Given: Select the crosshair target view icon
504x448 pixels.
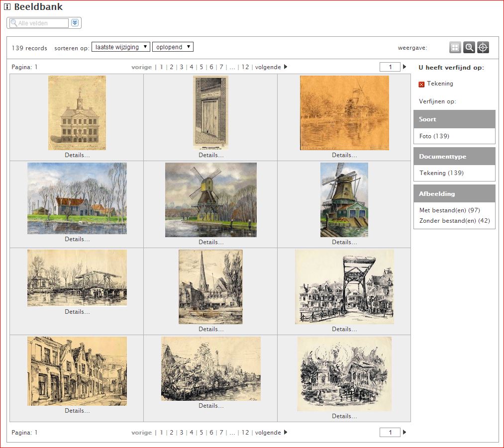Looking at the screenshot, I should [483, 47].
